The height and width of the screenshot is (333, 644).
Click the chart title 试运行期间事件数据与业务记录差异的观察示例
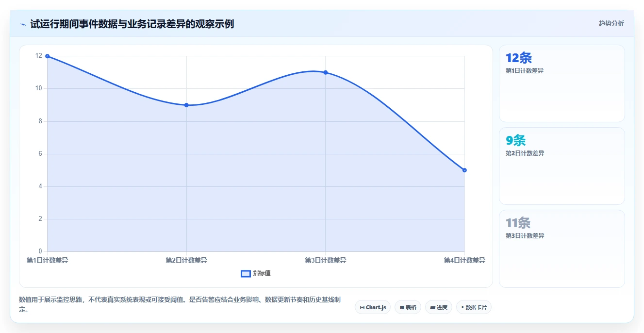click(132, 24)
